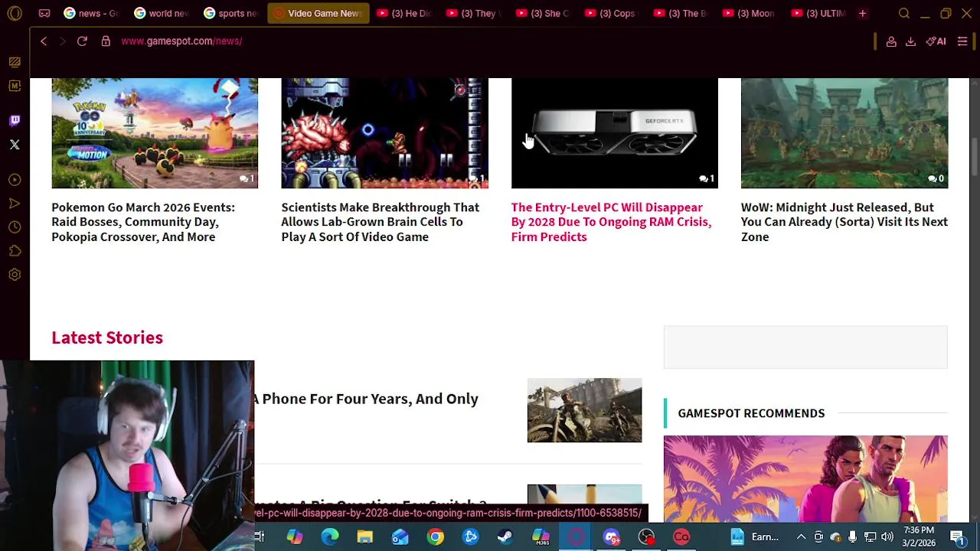Open the WoW Midnight zone thumbnail

844,133
